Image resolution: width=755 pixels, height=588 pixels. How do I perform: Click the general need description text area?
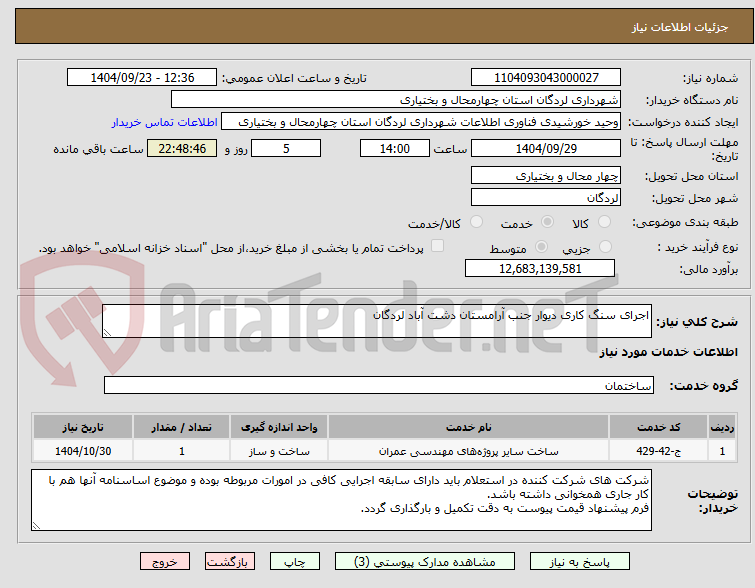click(x=377, y=321)
